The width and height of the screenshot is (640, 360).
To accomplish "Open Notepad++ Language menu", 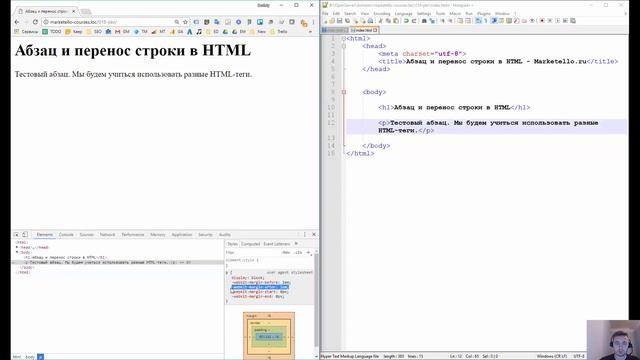I will (x=403, y=13).
